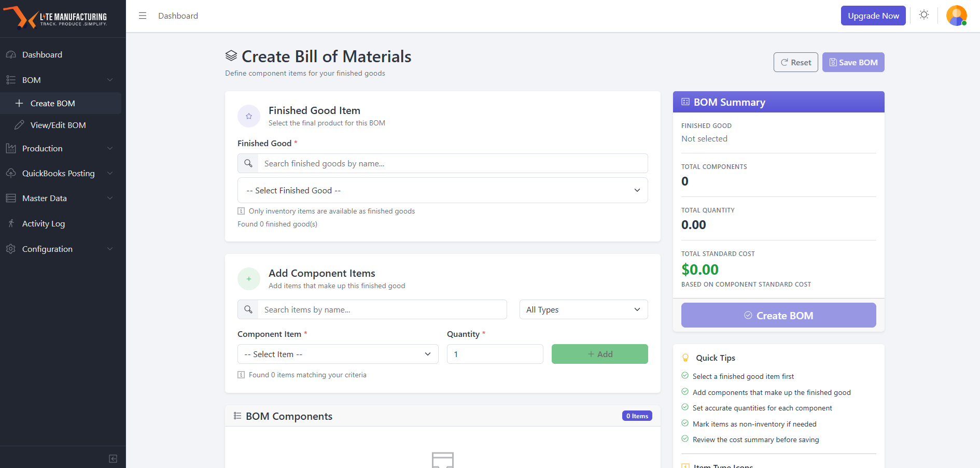Select Create BOM in sidebar
Viewport: 980px width, 468px height.
[x=61, y=103]
